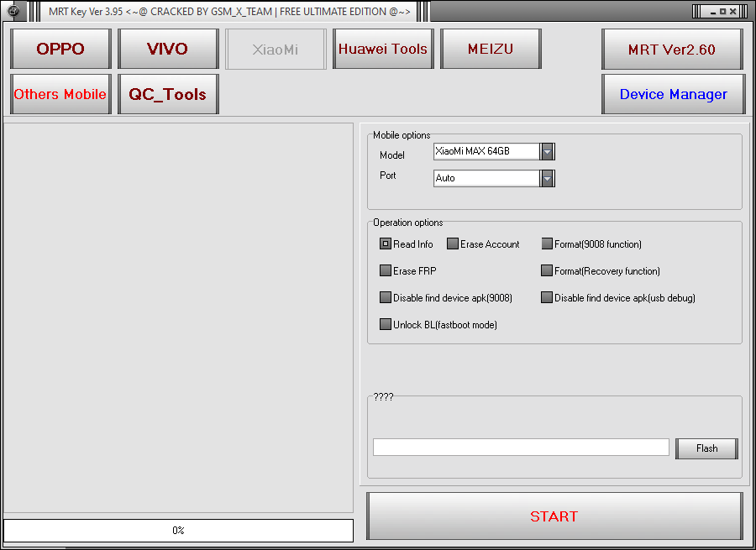Check Disable find device apk(usb debug)
Viewport: 756px width, 550px height.
(x=547, y=298)
